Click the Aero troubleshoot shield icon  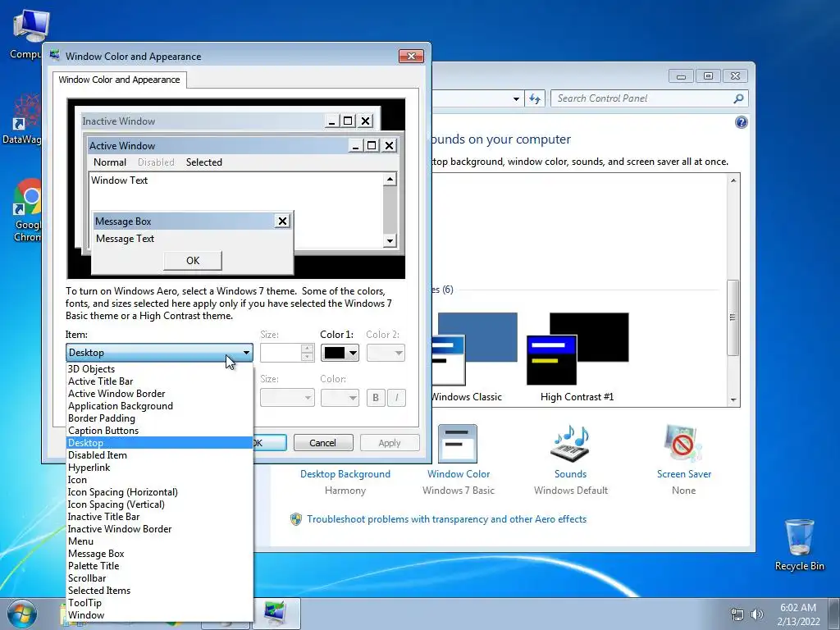click(x=295, y=519)
